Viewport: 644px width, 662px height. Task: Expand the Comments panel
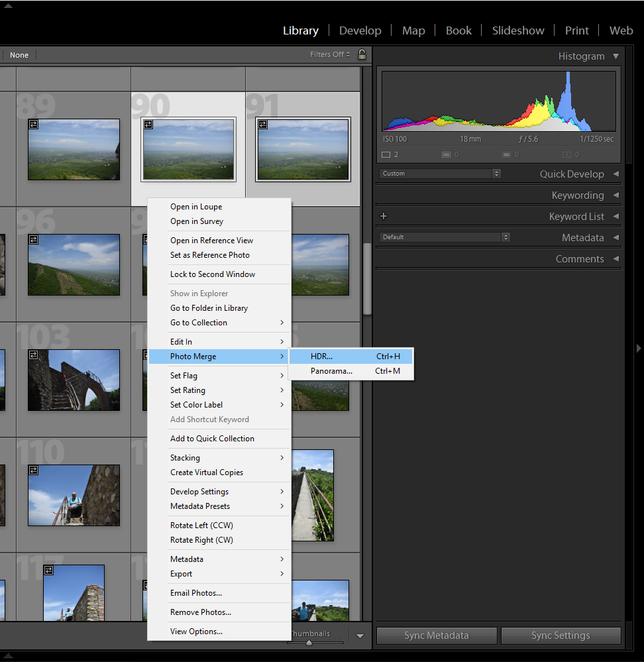pyautogui.click(x=616, y=259)
